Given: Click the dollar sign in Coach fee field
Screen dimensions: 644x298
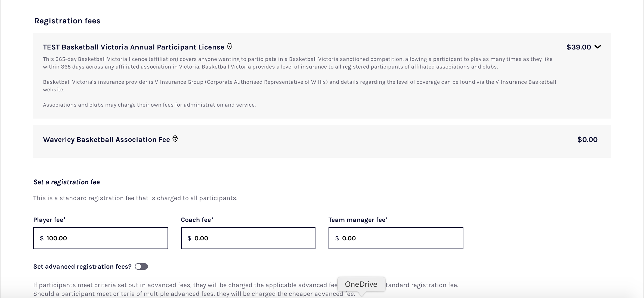Looking at the screenshot, I should pos(189,238).
